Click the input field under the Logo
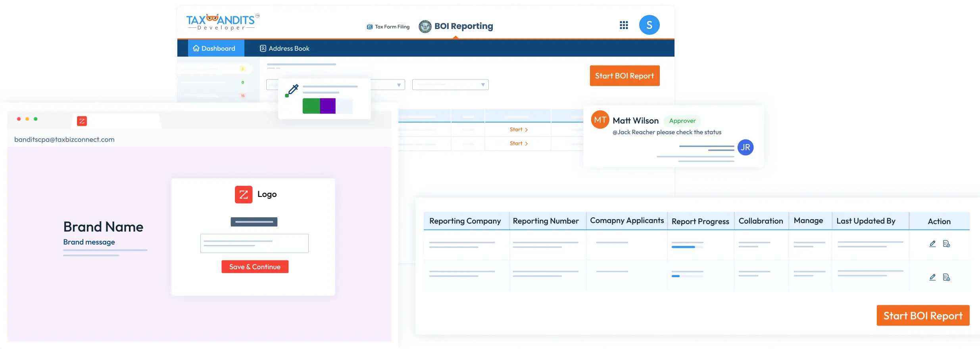 click(254, 243)
